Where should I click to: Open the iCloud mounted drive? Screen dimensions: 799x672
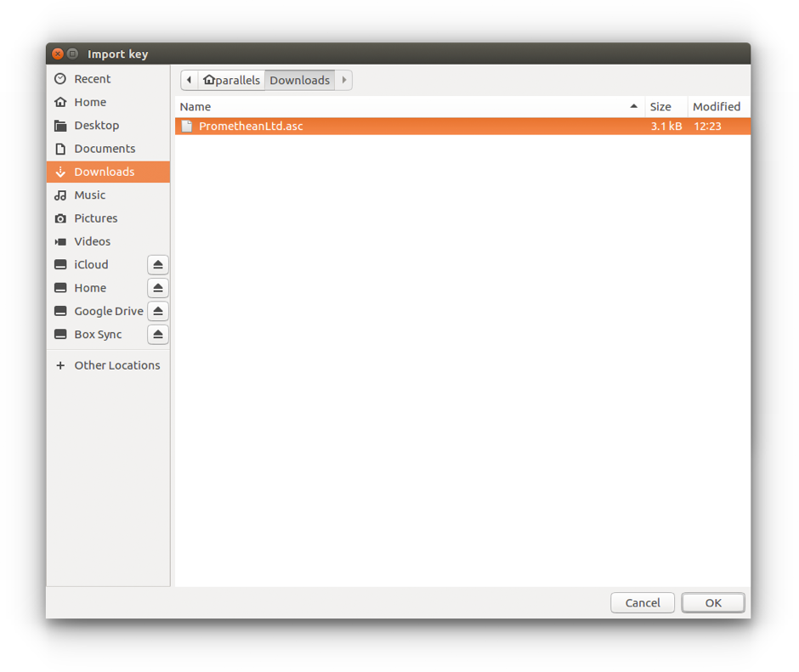coord(88,264)
